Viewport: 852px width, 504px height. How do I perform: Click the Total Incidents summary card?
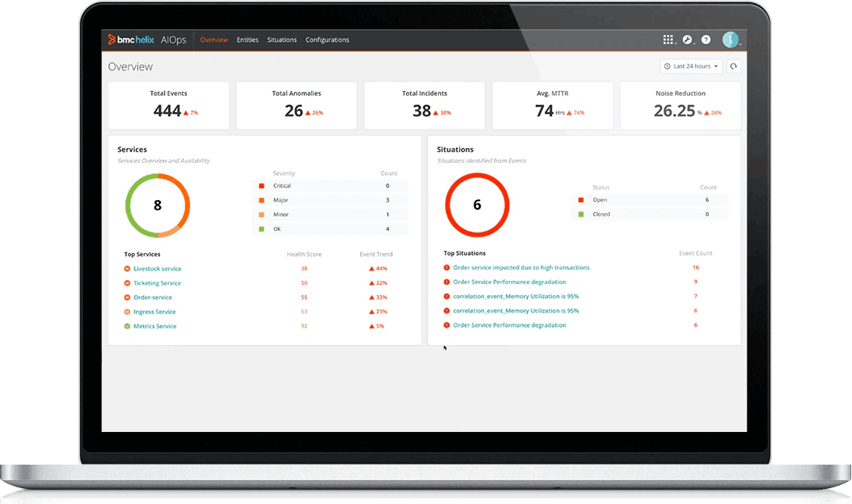point(424,104)
